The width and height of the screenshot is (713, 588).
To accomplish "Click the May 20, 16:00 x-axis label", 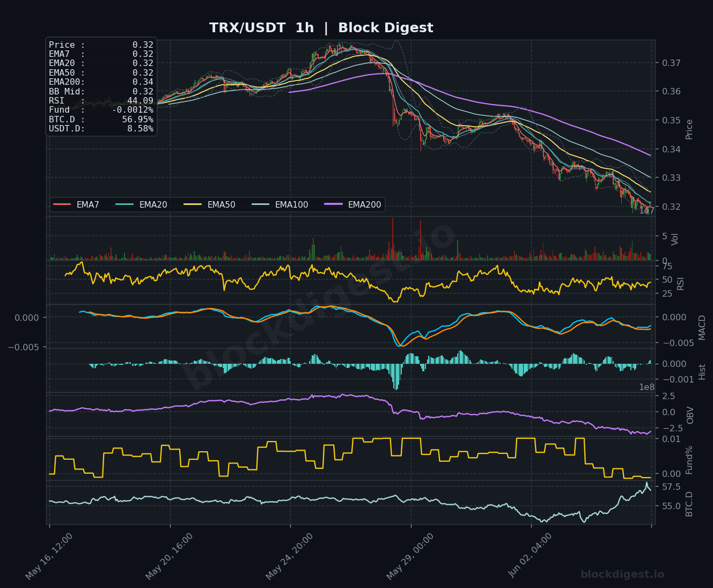I will click(x=169, y=556).
